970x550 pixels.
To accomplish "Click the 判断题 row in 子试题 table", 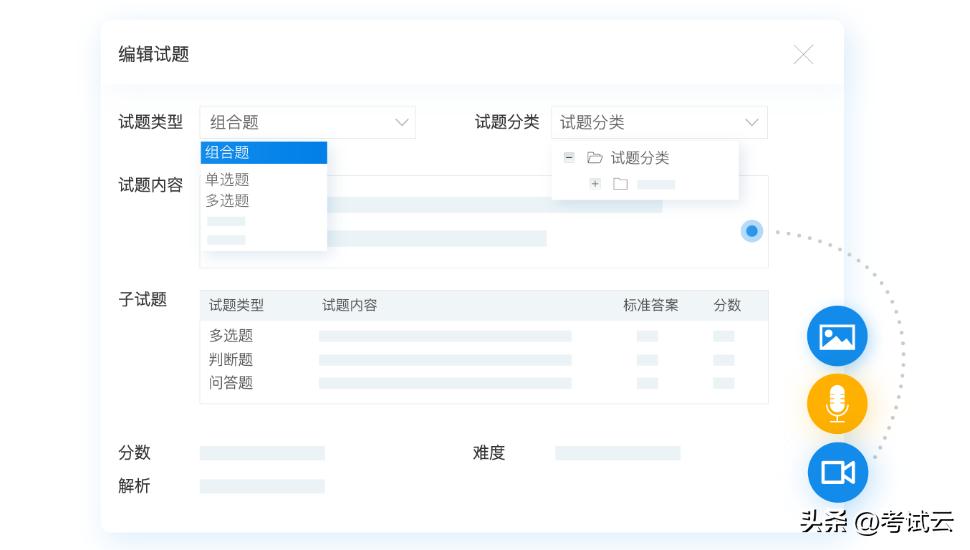I will pos(484,359).
